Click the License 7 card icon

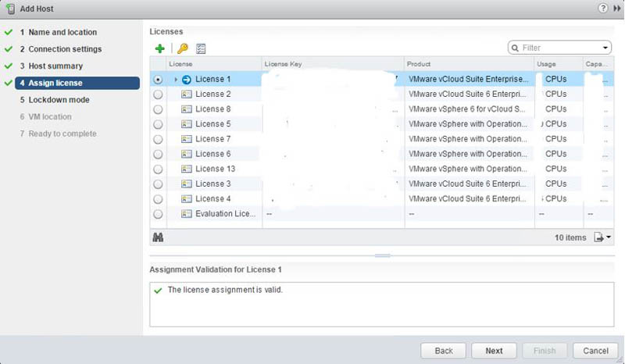pos(186,139)
